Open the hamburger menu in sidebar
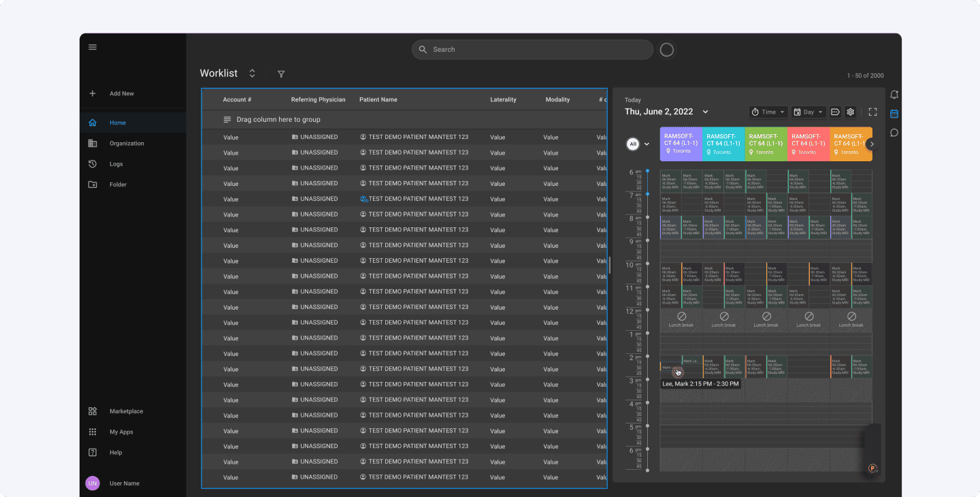Image resolution: width=980 pixels, height=497 pixels. 93,47
